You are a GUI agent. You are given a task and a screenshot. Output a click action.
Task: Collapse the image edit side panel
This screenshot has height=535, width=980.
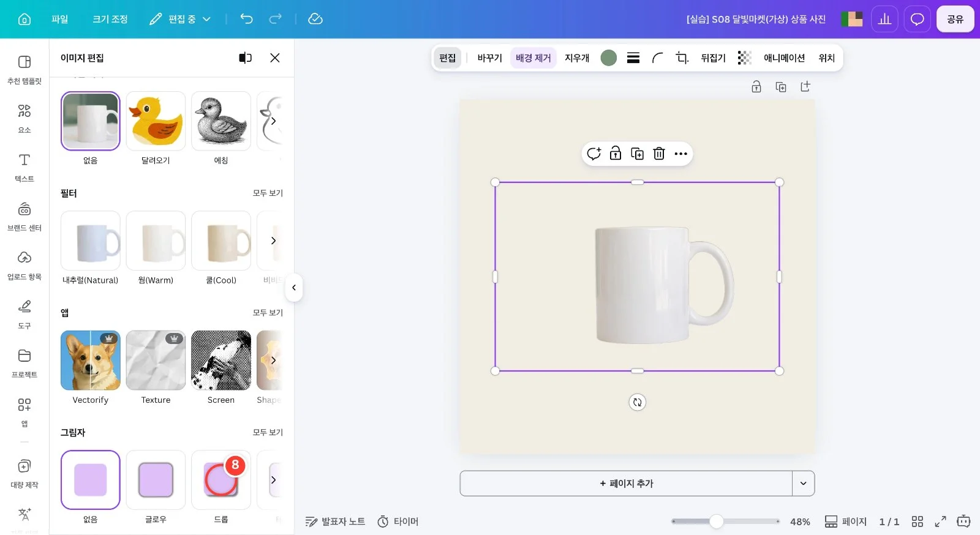[x=294, y=288]
